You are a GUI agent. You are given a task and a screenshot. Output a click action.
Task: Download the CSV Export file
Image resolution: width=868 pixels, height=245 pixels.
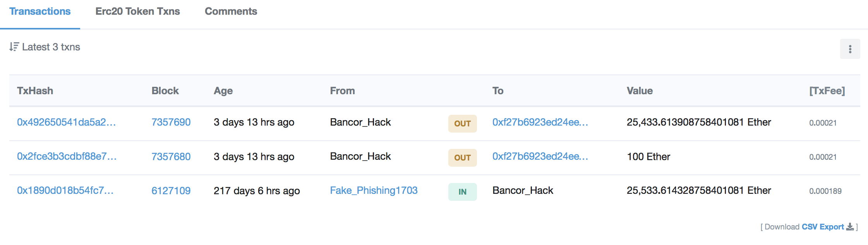tap(823, 227)
